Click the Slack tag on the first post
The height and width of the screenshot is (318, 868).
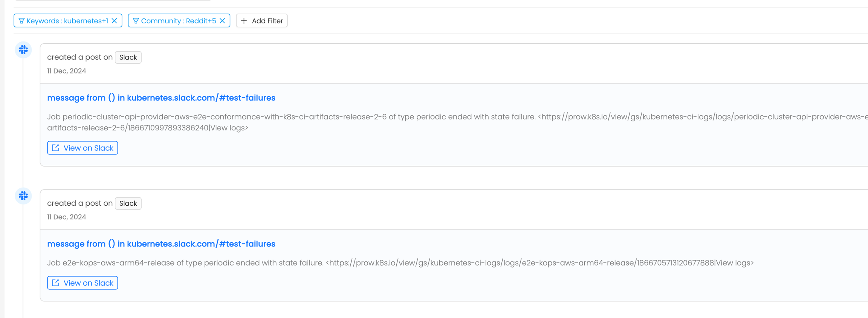pos(128,57)
